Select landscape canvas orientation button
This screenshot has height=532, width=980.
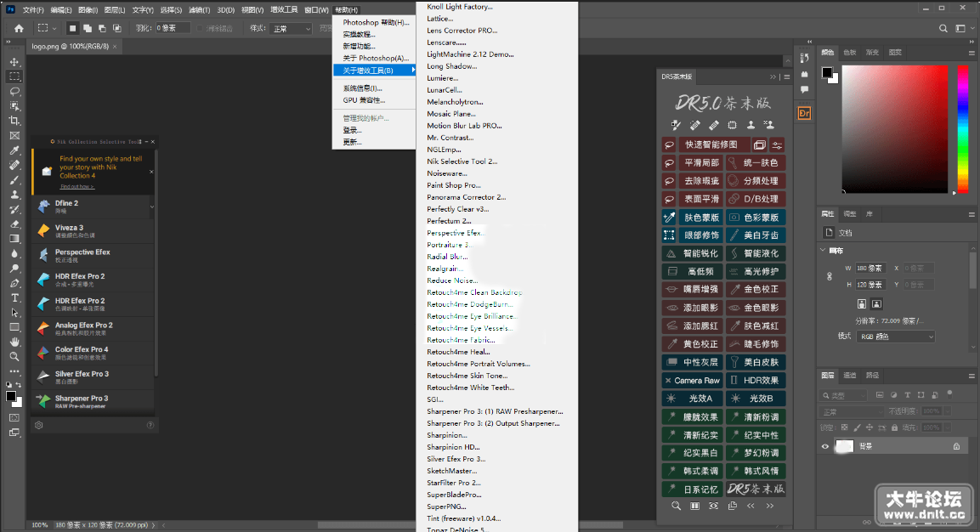(x=876, y=304)
